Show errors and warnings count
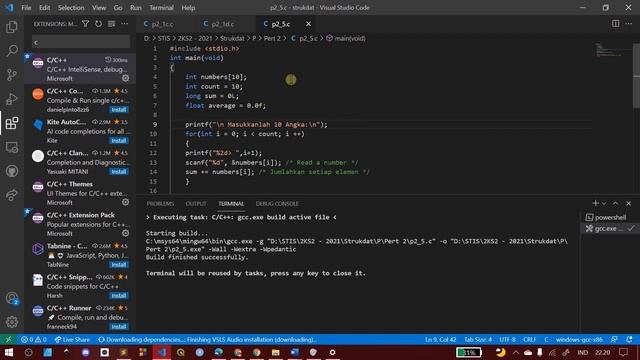The width and height of the screenshot is (640, 360). (x=34, y=340)
